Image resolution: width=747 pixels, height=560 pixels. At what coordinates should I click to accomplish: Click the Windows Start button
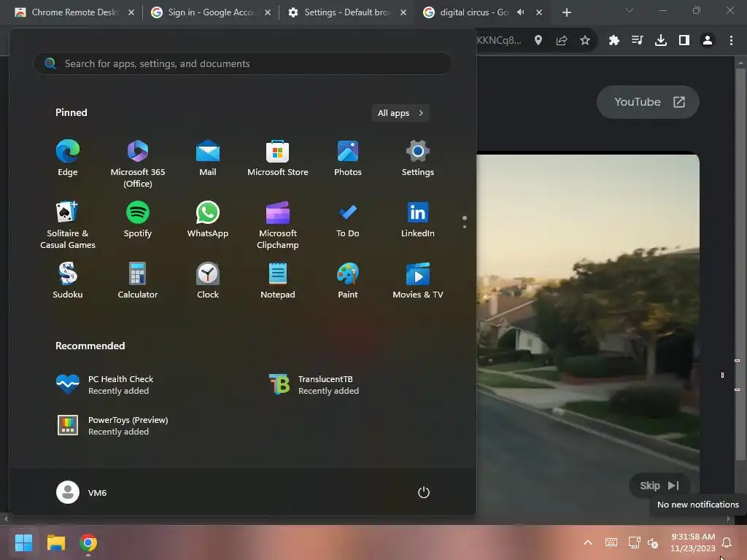23,542
